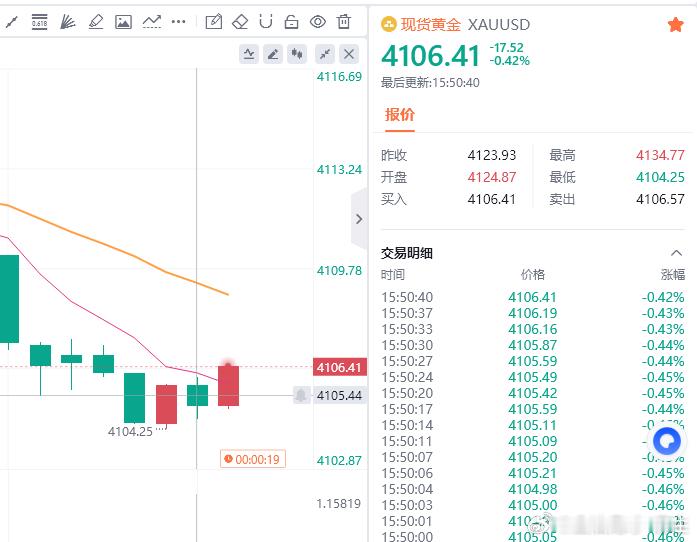This screenshot has width=697, height=542.
Task: Click the large 4106.41 quote price
Action: (431, 56)
